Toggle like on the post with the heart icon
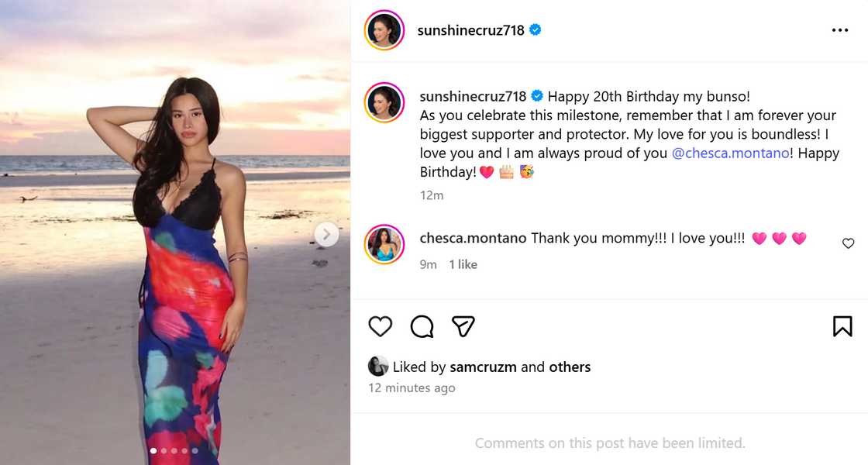868x465 pixels. (x=379, y=325)
